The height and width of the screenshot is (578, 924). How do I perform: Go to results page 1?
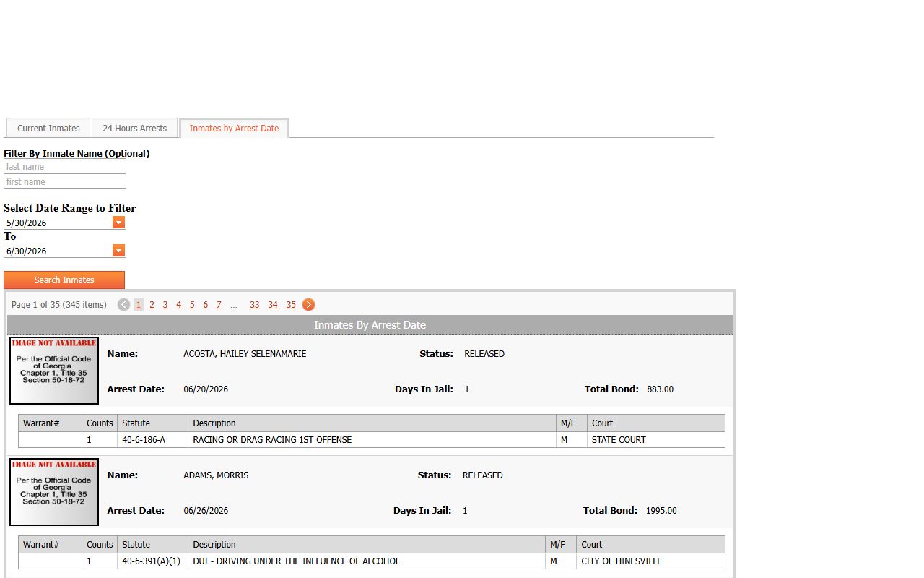pos(139,305)
